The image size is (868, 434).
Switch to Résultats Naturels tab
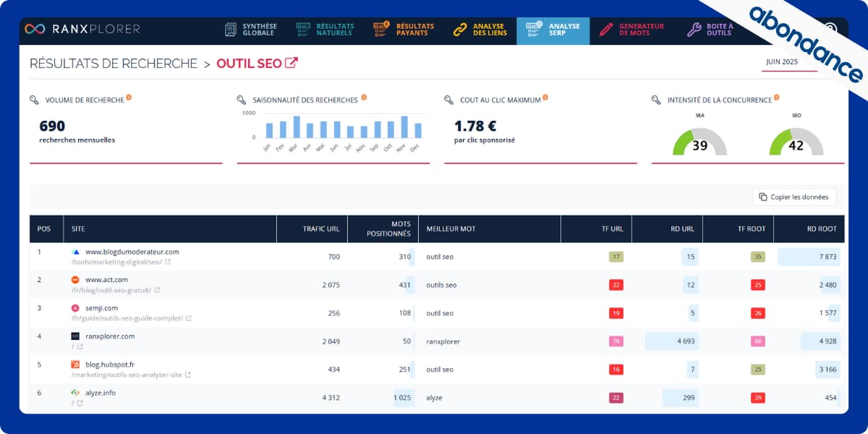(325, 30)
